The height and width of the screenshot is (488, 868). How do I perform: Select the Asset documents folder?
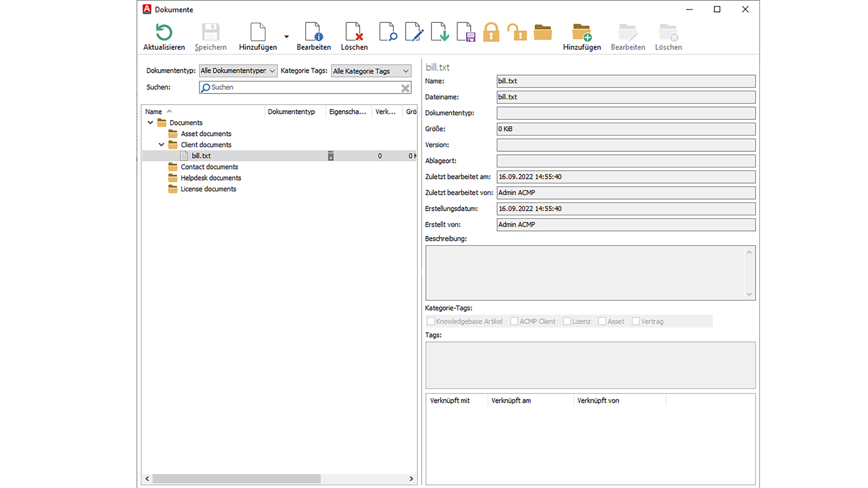click(x=206, y=134)
